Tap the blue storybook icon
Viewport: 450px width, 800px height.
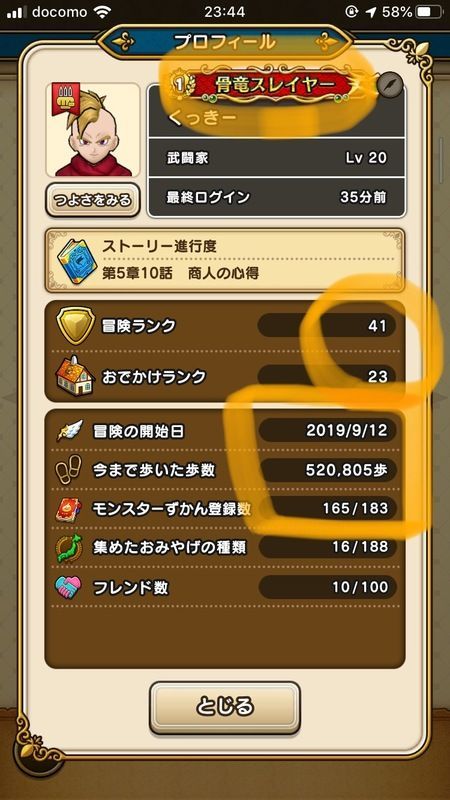click(77, 260)
